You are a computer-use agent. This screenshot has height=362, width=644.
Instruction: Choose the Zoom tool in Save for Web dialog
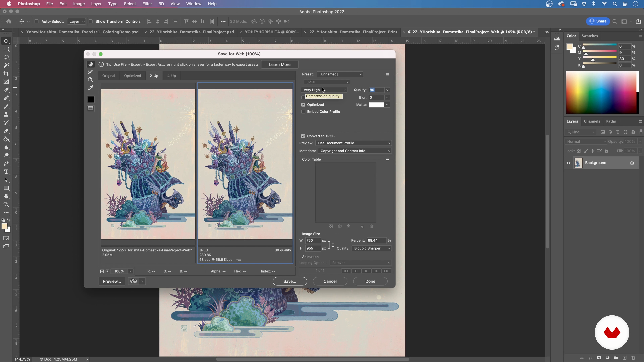pyautogui.click(x=91, y=80)
